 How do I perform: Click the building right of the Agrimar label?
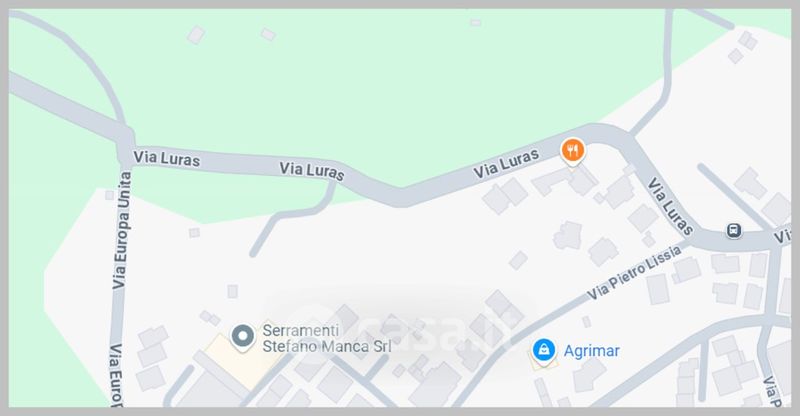[x=588, y=374]
